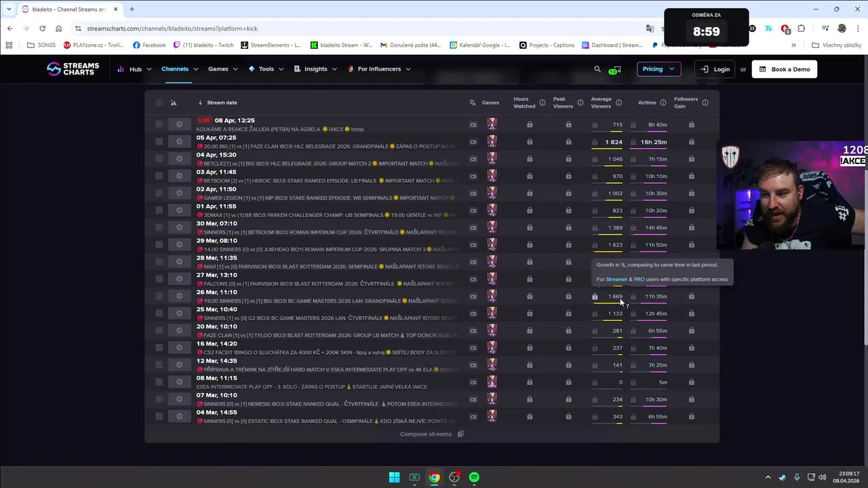Check the 04 Apr 15:20 stream checkbox
This screenshot has height=488, width=868.
(x=159, y=159)
